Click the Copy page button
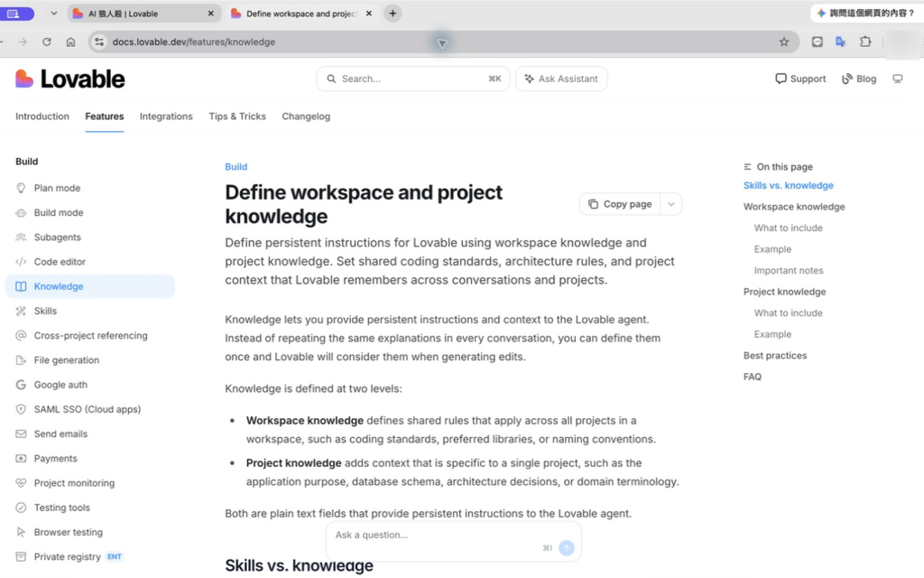 pyautogui.click(x=620, y=204)
